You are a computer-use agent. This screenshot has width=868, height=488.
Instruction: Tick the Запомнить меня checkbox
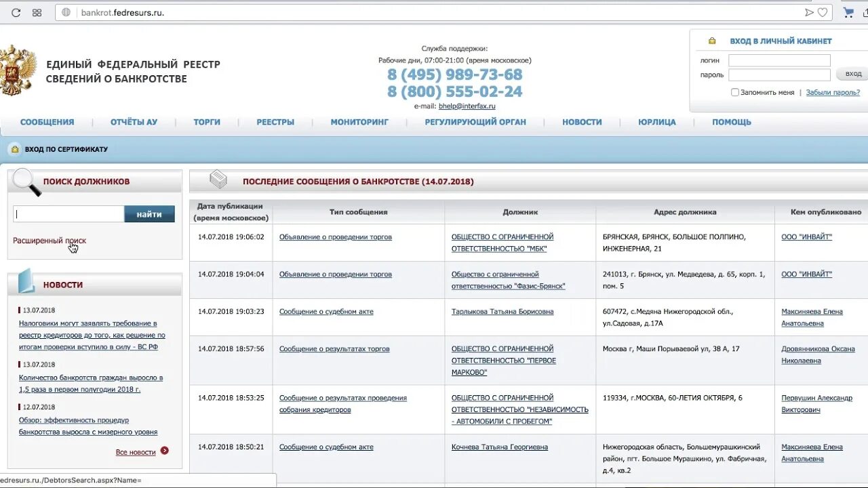pyautogui.click(x=734, y=92)
